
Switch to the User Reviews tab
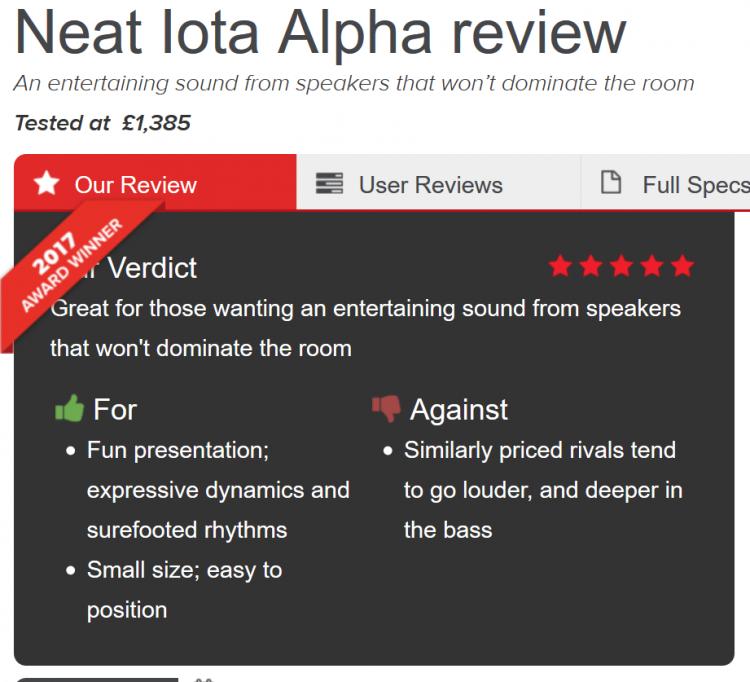(x=430, y=185)
